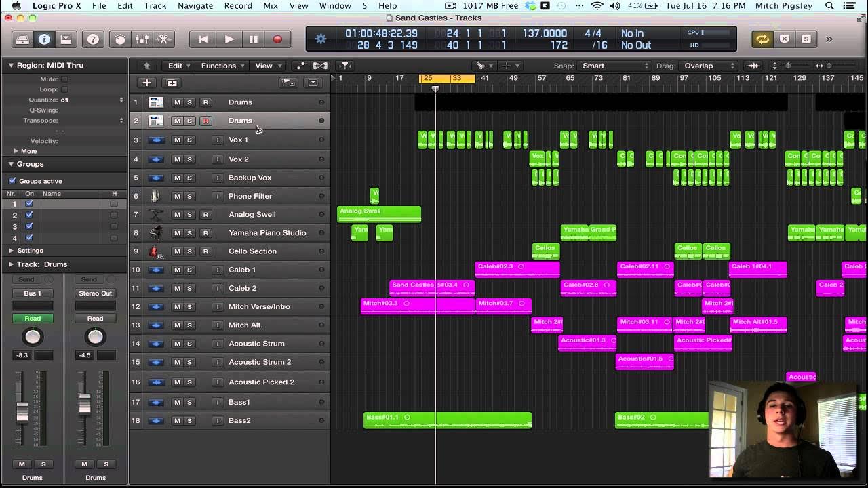Open the Functions menu in tracks area
This screenshot has height=488, width=868.
[x=222, y=66]
